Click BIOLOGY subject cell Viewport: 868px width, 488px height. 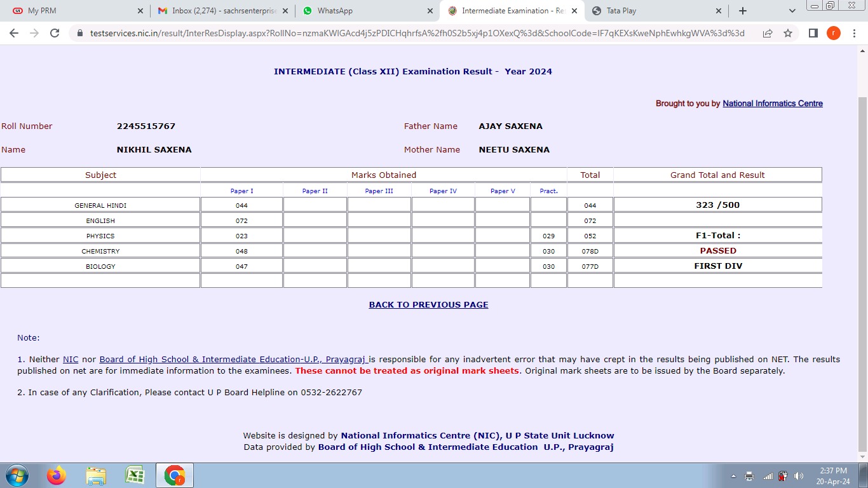tap(100, 266)
